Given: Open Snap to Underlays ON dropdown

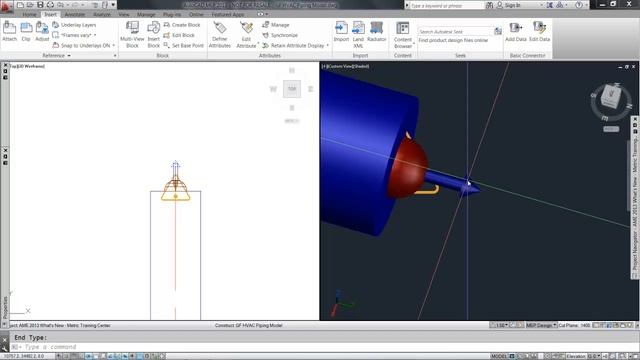Looking at the screenshot, I should click(x=113, y=45).
